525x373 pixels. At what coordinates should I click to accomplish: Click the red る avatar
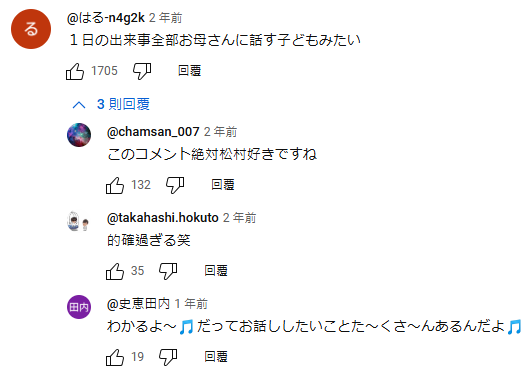coord(31,29)
